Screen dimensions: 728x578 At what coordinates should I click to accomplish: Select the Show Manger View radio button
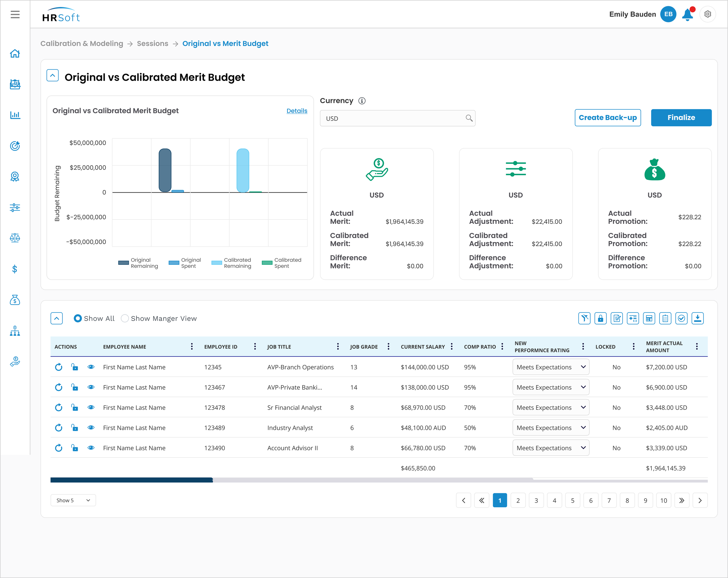pos(125,318)
